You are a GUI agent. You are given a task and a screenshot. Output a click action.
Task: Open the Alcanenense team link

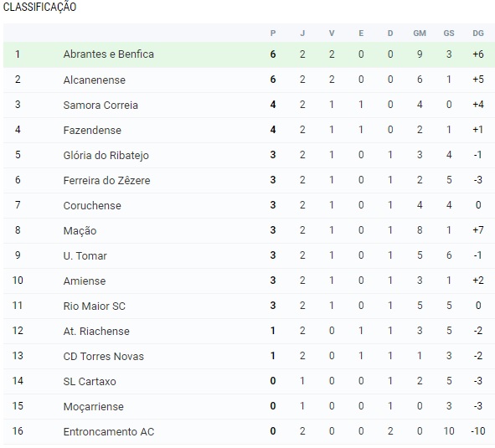[94, 80]
